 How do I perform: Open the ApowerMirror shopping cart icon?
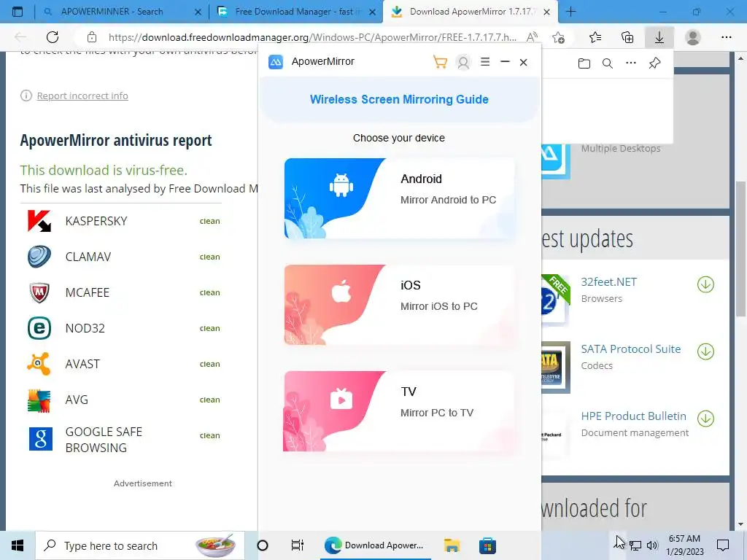pos(440,62)
